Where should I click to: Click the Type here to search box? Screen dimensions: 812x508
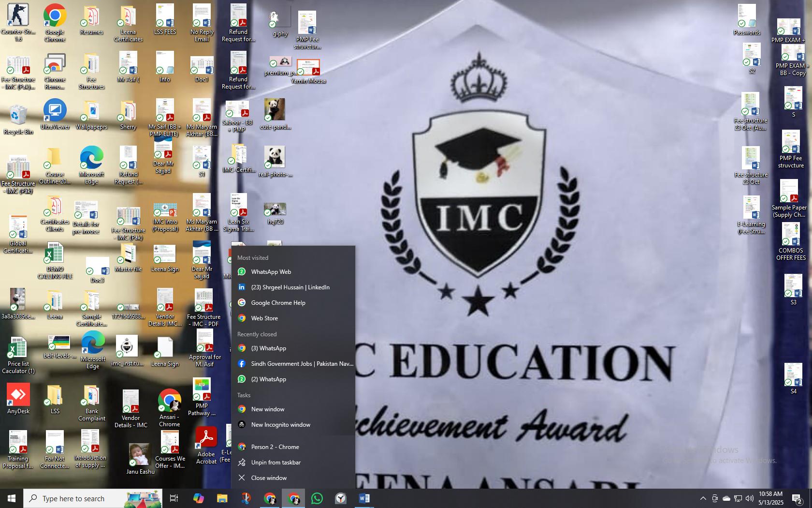point(93,498)
